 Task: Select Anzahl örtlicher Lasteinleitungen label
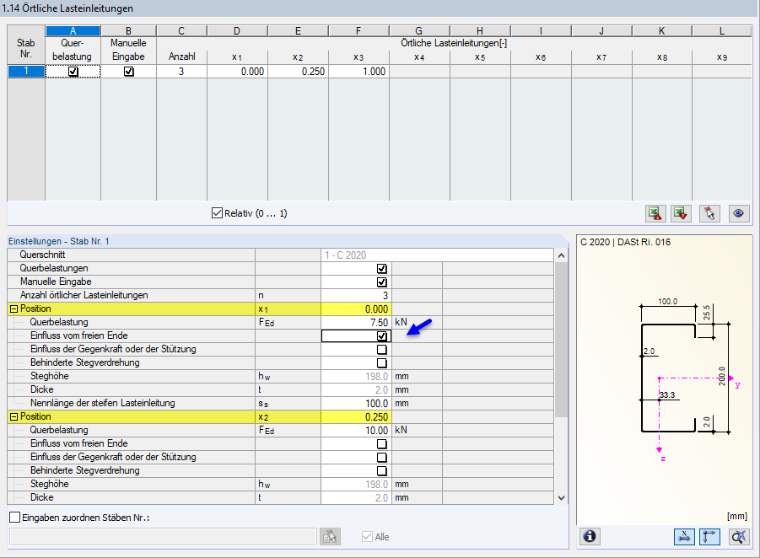[84, 295]
